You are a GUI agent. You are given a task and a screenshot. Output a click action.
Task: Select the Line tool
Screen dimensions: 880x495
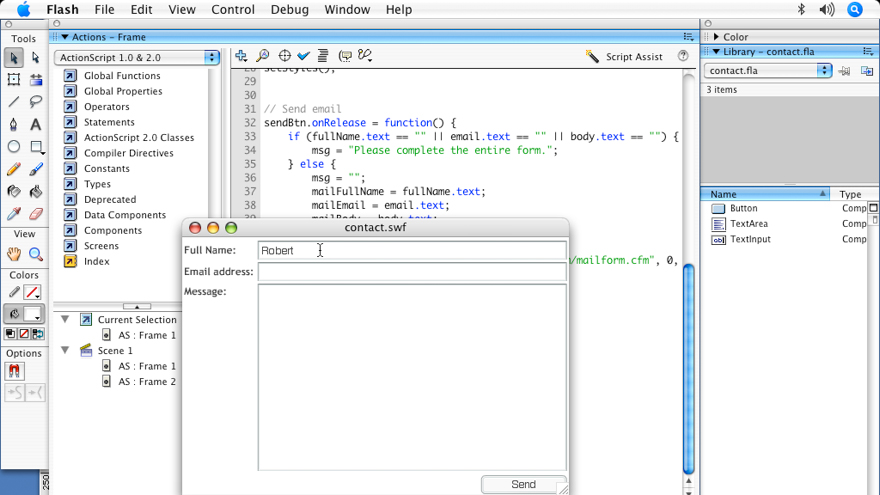[14, 102]
